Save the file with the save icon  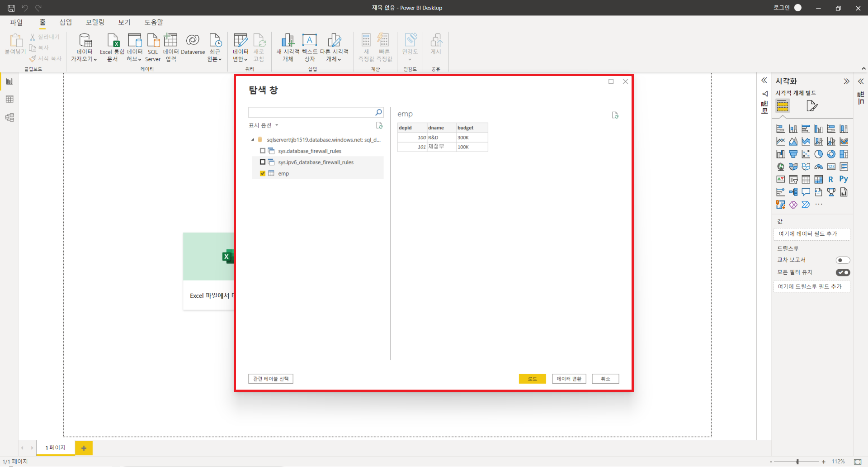[11, 8]
